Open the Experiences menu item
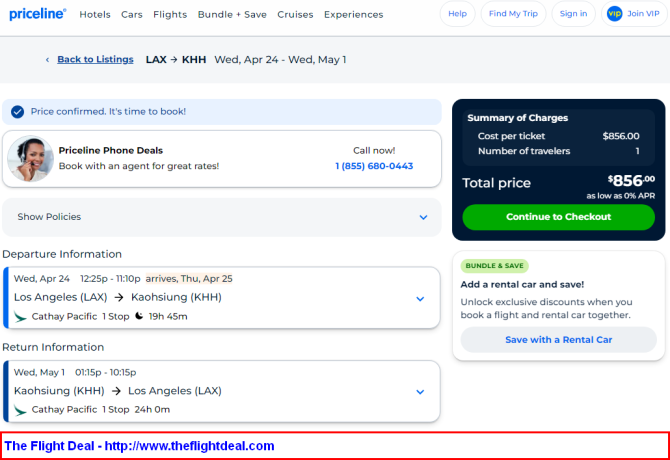670x460 pixels. coord(353,15)
